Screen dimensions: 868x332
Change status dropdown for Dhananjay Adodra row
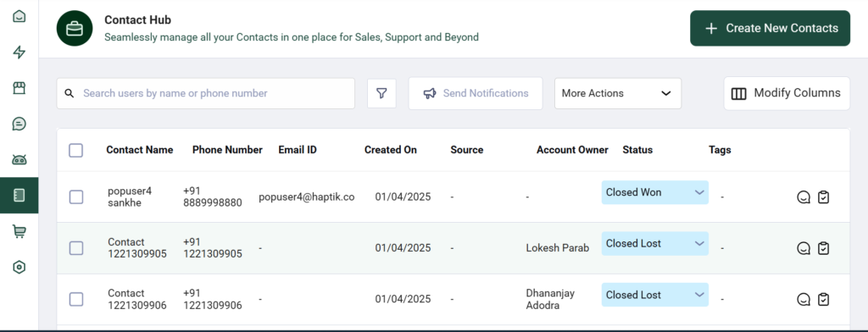coord(655,295)
